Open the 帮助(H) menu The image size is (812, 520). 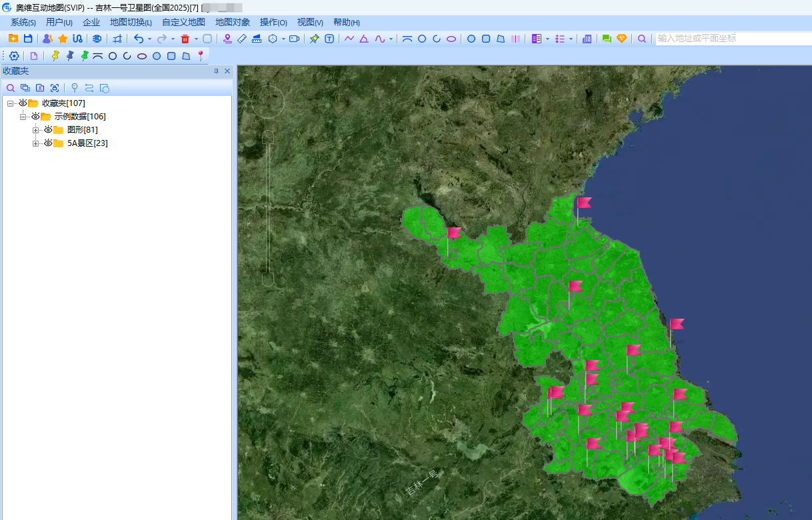346,23
